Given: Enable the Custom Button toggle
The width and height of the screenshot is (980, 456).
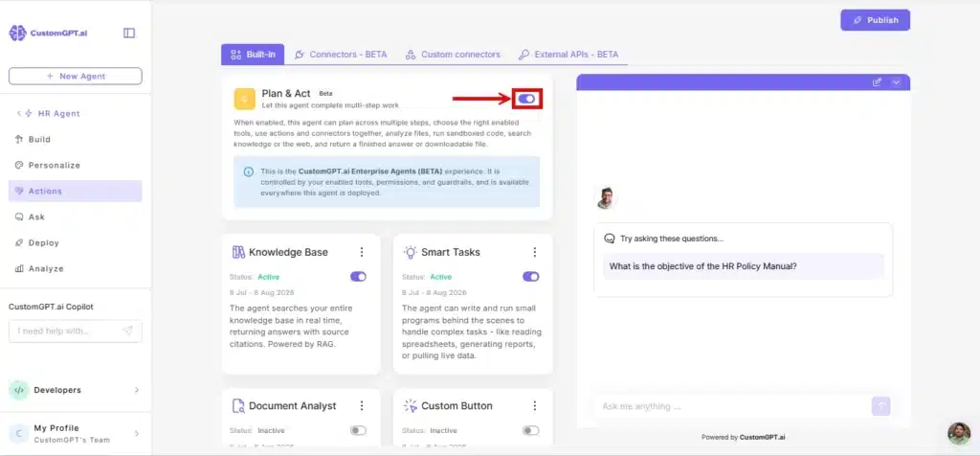Looking at the screenshot, I should 530,430.
